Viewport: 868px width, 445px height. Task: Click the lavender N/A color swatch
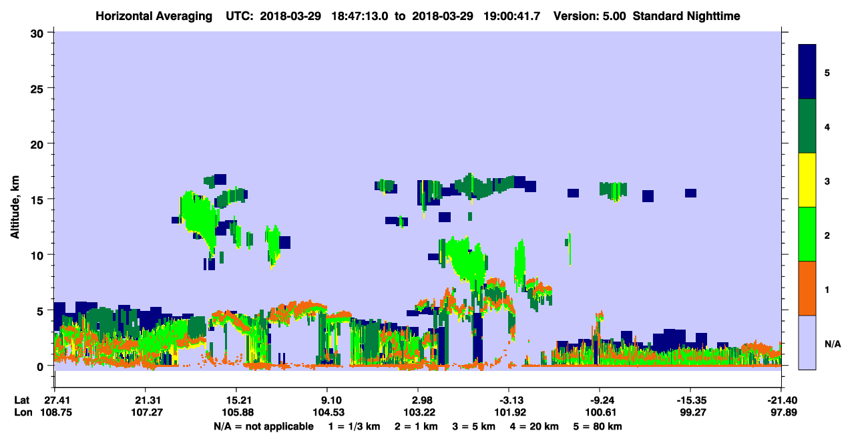[807, 342]
